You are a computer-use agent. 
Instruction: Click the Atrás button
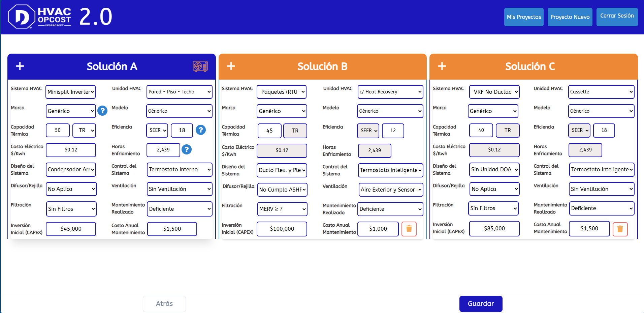[164, 304]
